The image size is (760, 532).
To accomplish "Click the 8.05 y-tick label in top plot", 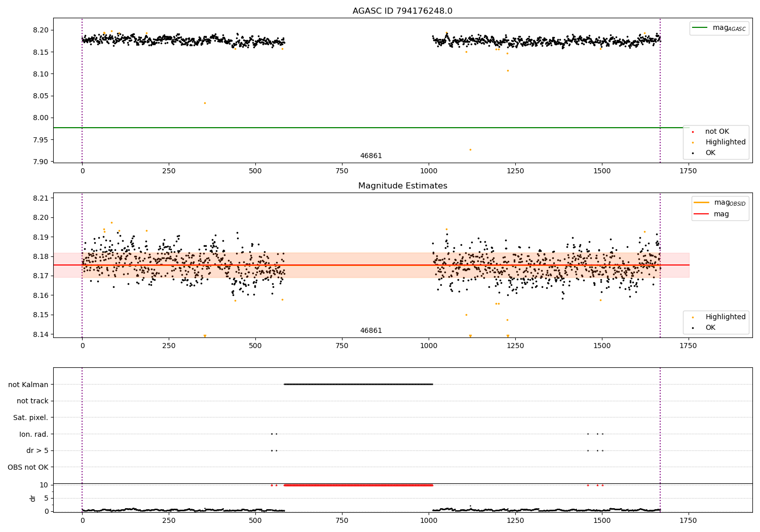I will (x=41, y=96).
